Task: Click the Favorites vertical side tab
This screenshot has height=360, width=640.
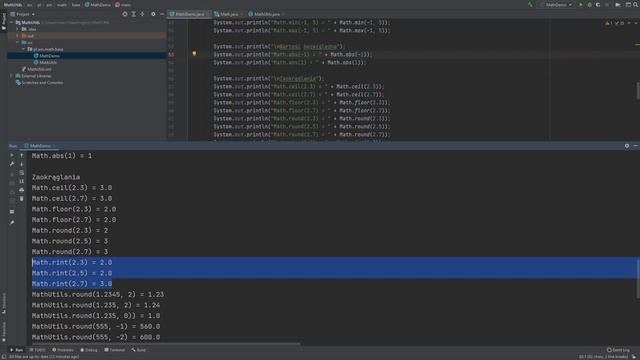Action: click(4, 331)
